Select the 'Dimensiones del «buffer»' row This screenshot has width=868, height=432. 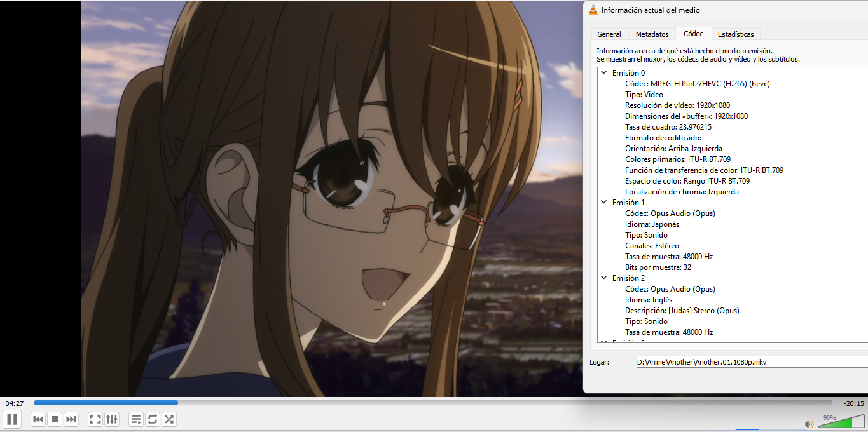[x=686, y=116]
